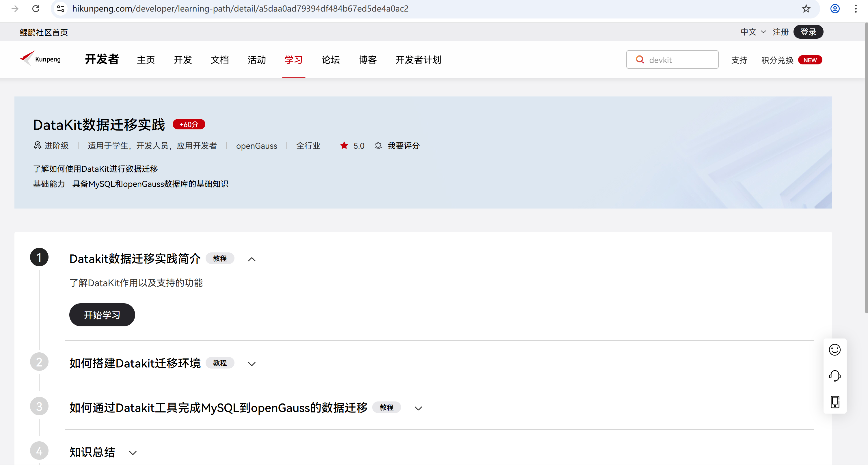
Task: Open the 论坛 nav item
Action: pos(331,59)
